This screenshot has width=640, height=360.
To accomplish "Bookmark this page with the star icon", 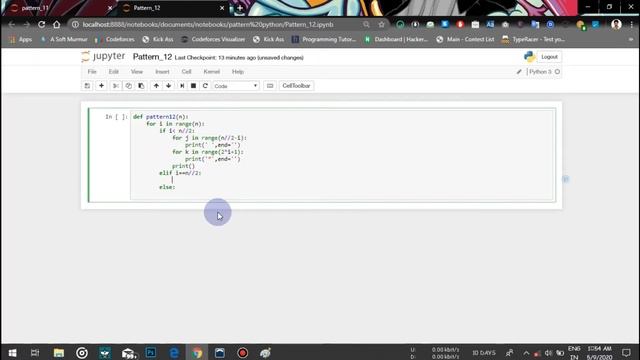I will click(381, 24).
